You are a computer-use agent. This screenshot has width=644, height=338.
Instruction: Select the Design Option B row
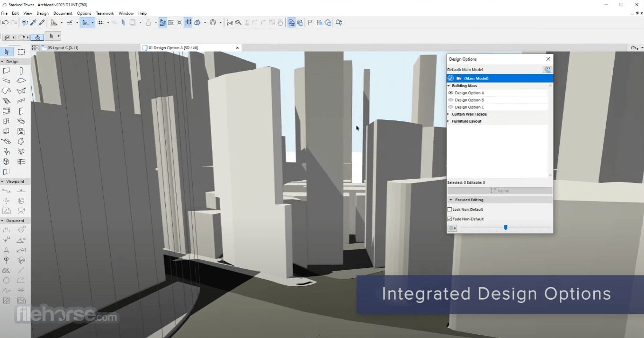[498, 100]
